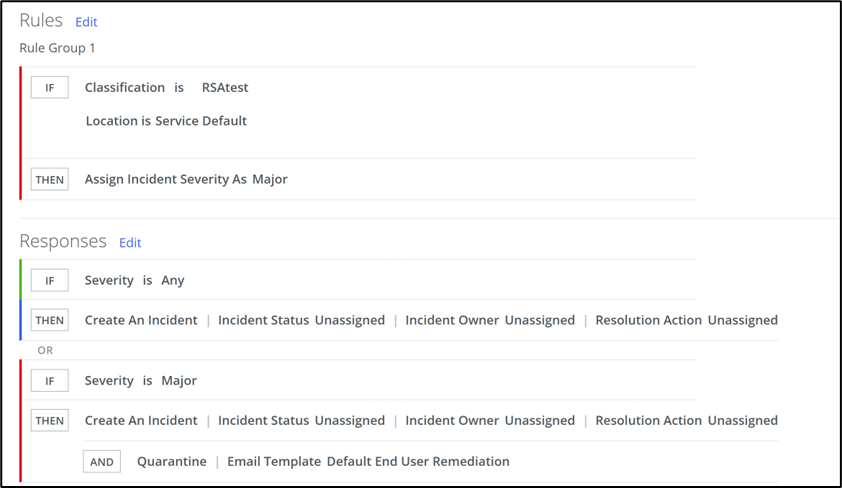Select Assign Incident Severity As Major action
This screenshot has width=842, height=488.
point(186,180)
